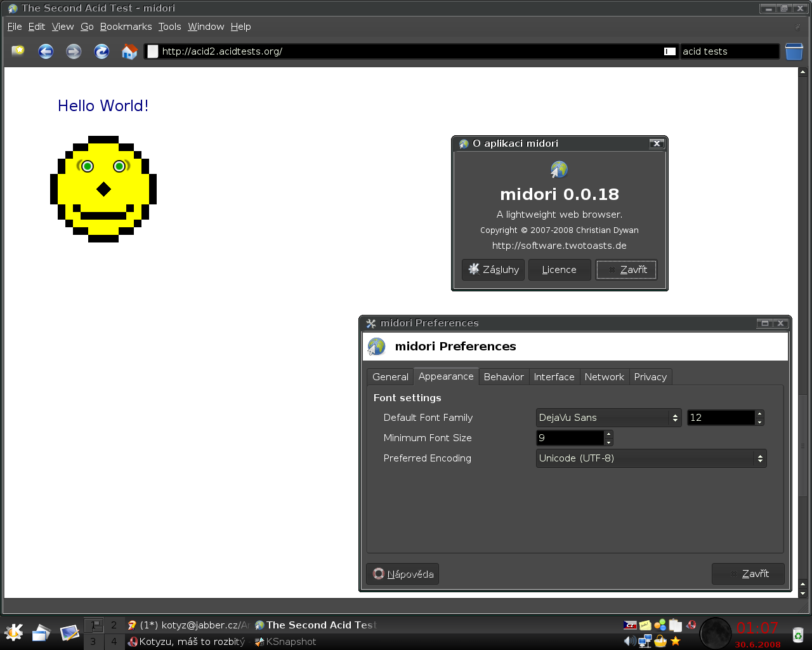The height and width of the screenshot is (650, 812).
Task: Click the Zásluhy credits button
Action: tap(493, 270)
